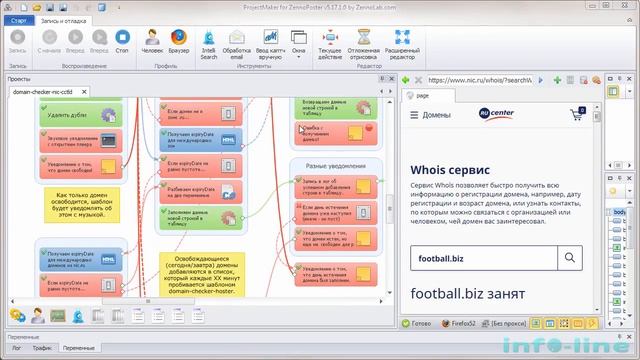Open the dropdown arrow beside the lightbulb icon

[629, 191]
